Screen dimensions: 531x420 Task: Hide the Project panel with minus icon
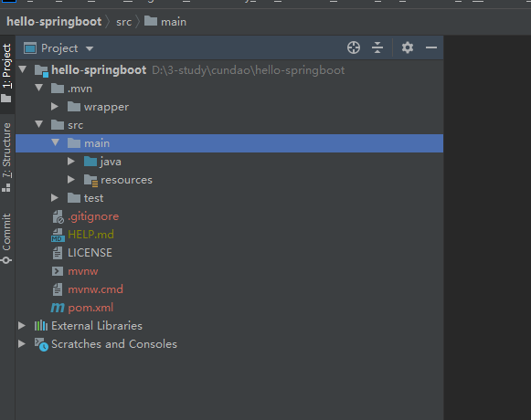(x=431, y=47)
